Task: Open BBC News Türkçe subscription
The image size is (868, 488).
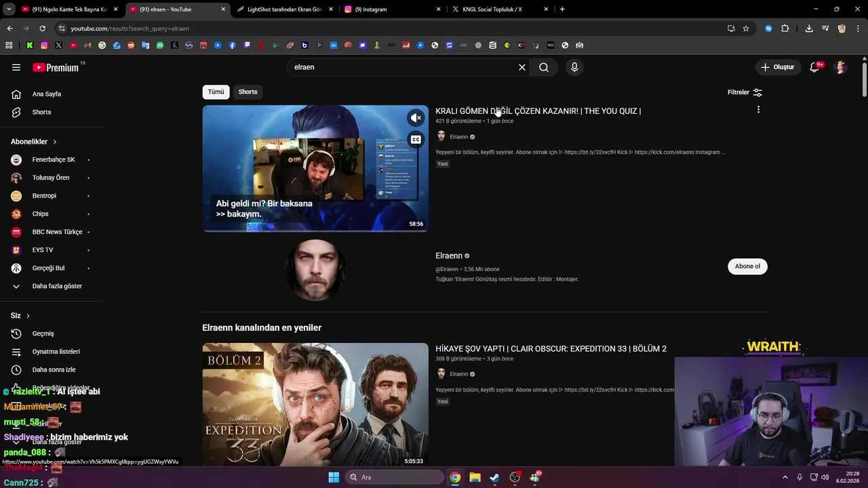Action: pos(57,232)
